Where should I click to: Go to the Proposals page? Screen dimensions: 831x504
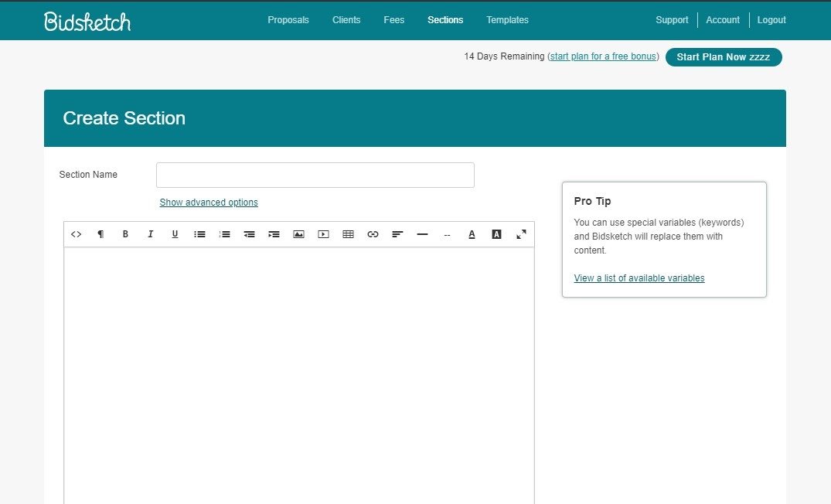pos(288,20)
